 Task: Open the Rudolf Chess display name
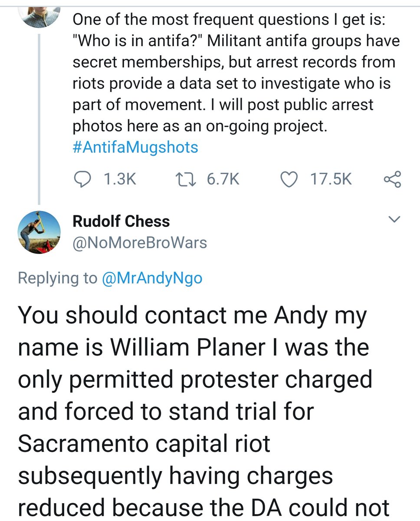click(x=121, y=221)
